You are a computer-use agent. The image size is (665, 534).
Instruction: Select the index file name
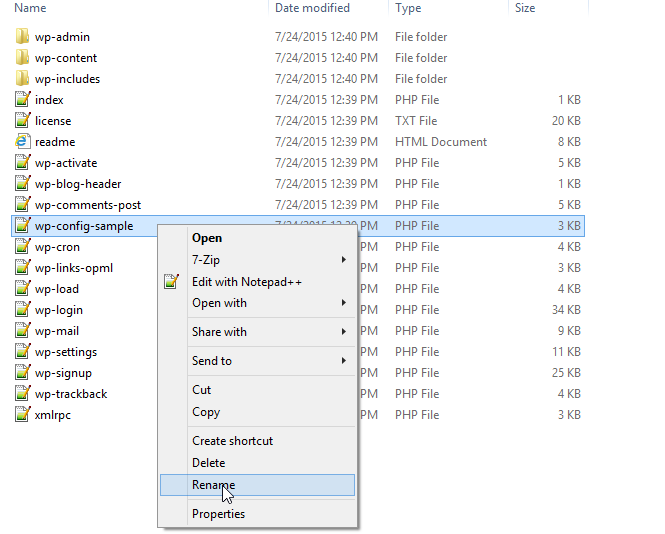(49, 100)
